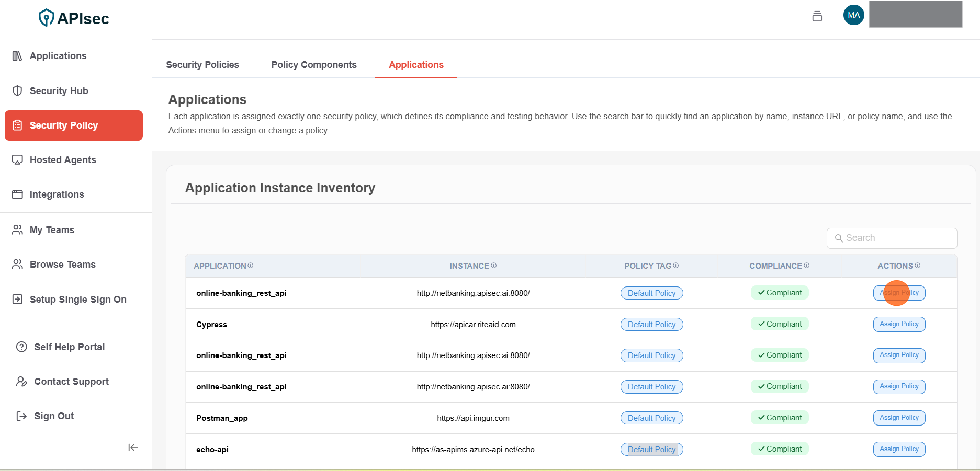Screen dimensions: 980x471
Task: Click the Default Policy tag for Cypress
Action: (651, 325)
